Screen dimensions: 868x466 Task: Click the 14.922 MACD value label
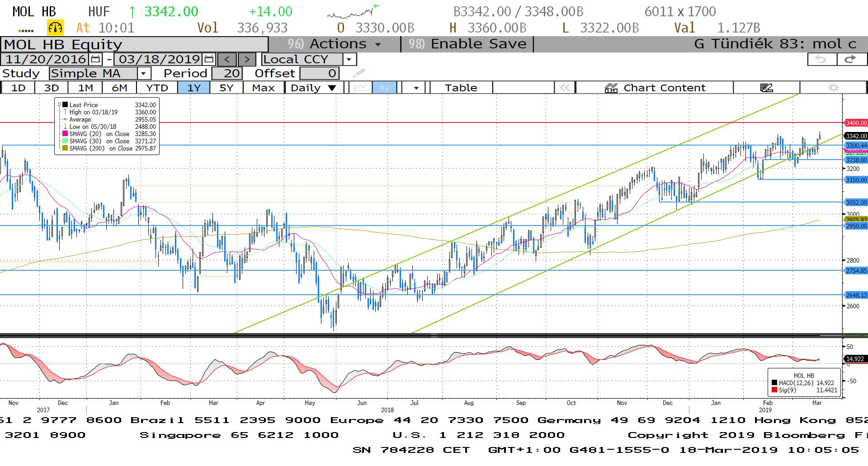[855, 359]
